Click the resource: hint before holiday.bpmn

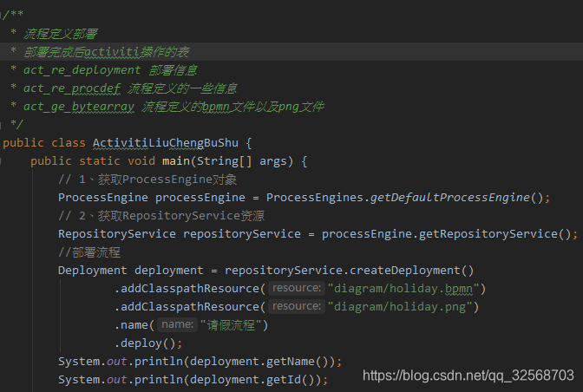297,288
